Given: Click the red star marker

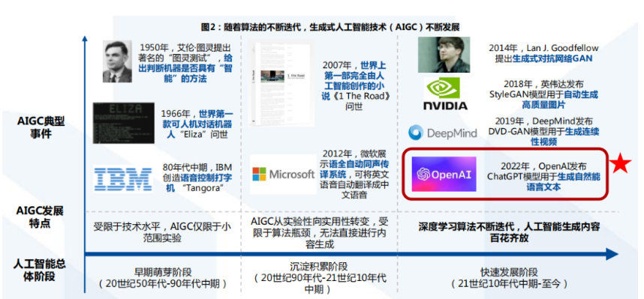Looking at the screenshot, I should click(619, 164).
